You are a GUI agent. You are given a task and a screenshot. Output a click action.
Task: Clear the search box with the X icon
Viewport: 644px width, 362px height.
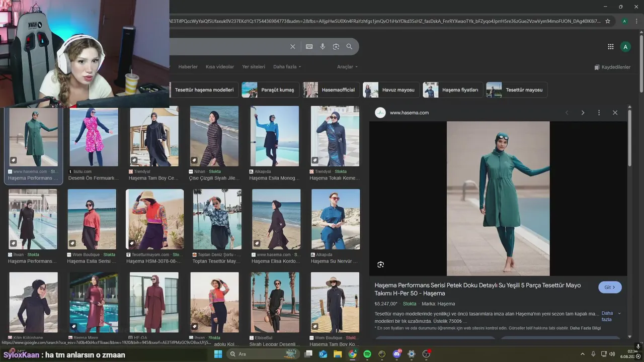coord(293,47)
